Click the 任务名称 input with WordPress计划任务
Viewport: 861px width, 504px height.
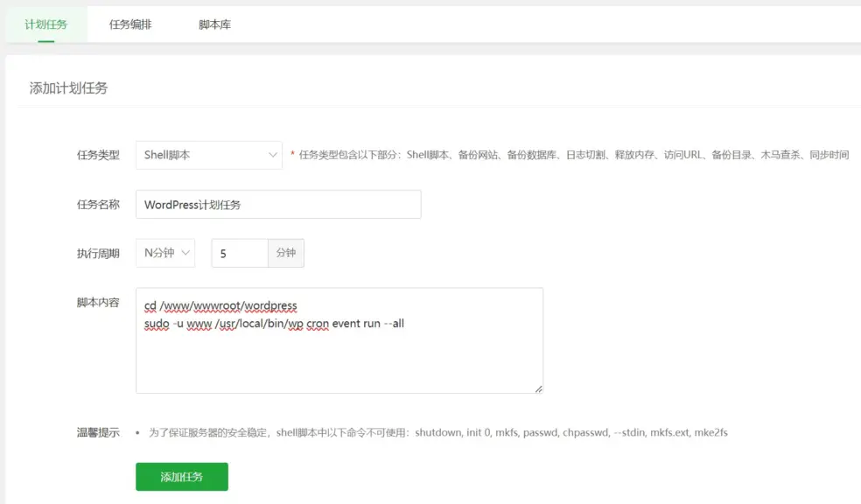[278, 205]
